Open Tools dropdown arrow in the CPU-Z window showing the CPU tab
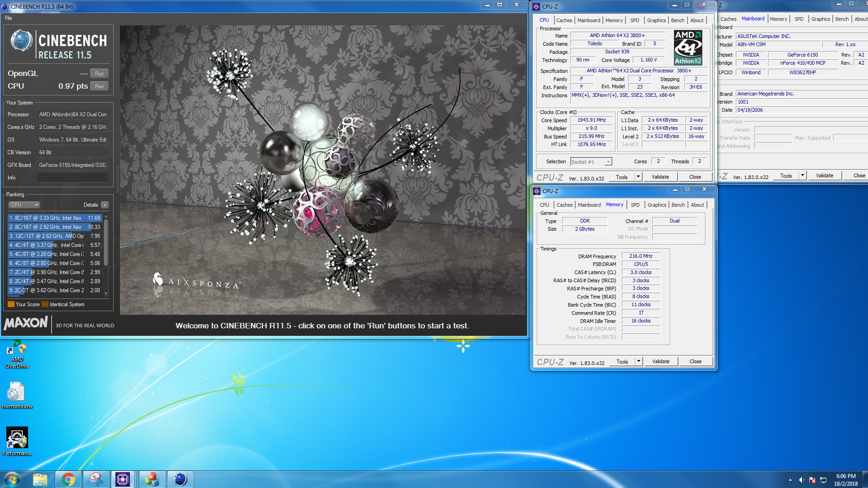Viewport: 868px width, 488px height. (638, 177)
